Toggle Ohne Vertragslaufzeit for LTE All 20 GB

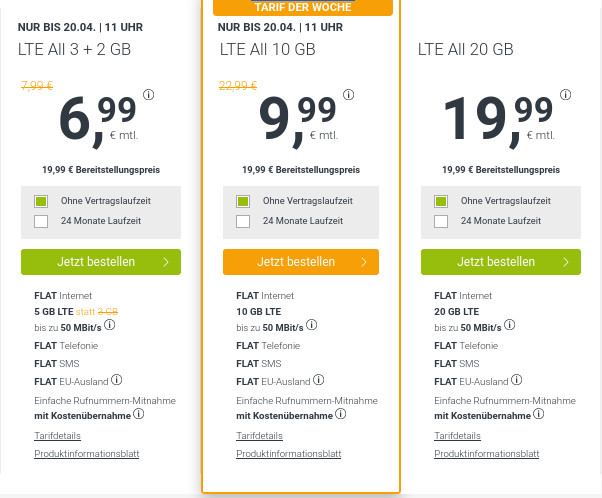click(x=441, y=201)
